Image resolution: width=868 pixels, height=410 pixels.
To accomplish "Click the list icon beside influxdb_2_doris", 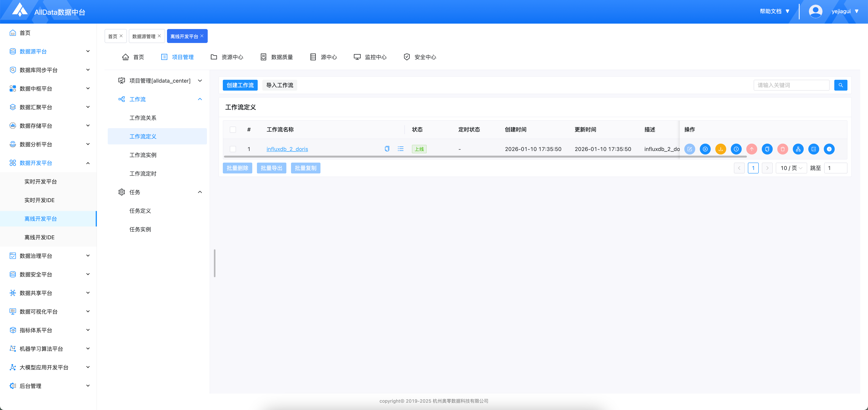I will [x=400, y=149].
